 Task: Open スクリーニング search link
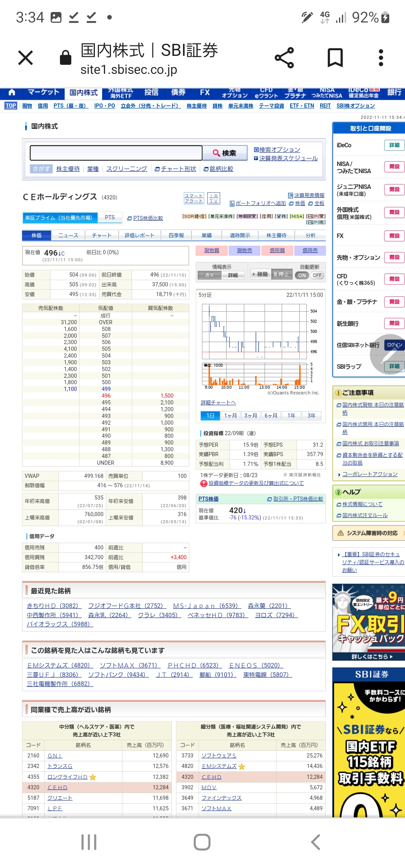(127, 169)
